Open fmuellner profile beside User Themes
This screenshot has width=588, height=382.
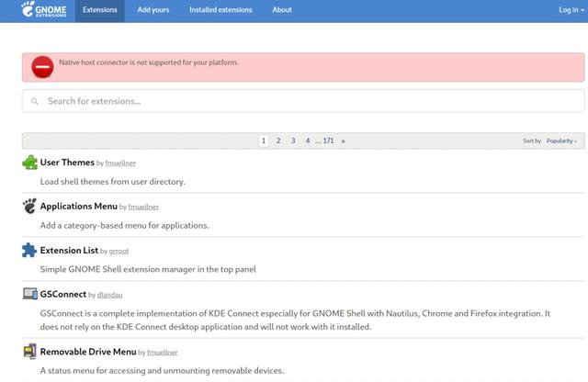pos(120,163)
